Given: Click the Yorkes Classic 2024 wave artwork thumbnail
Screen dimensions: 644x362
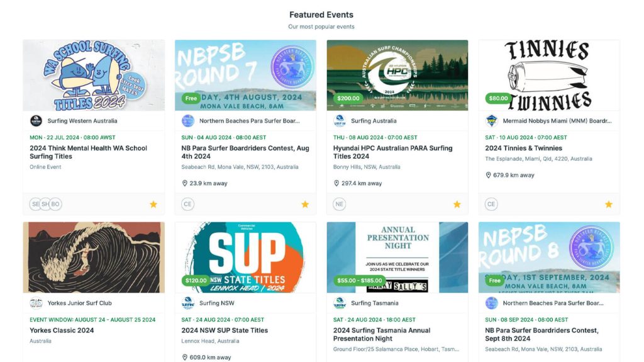Looking at the screenshot, I should [x=94, y=257].
